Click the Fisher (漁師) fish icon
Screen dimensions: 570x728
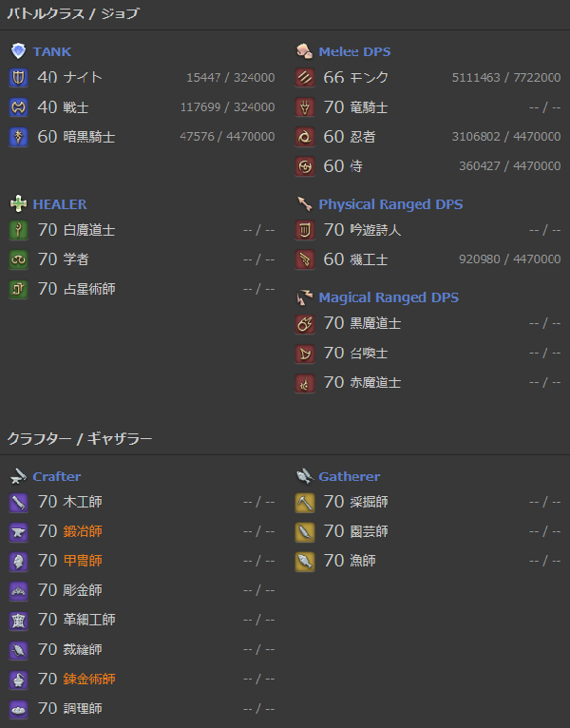coord(305,562)
